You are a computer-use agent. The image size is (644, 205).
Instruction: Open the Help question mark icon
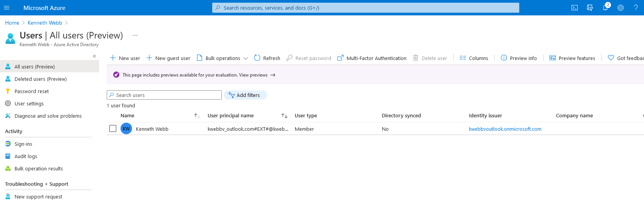click(636, 8)
